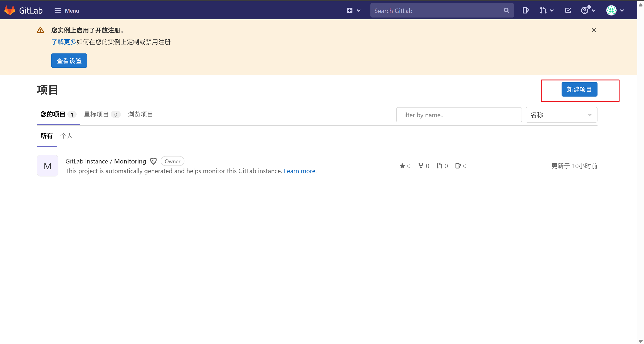
Task: Click the Owner role badge
Action: [173, 161]
